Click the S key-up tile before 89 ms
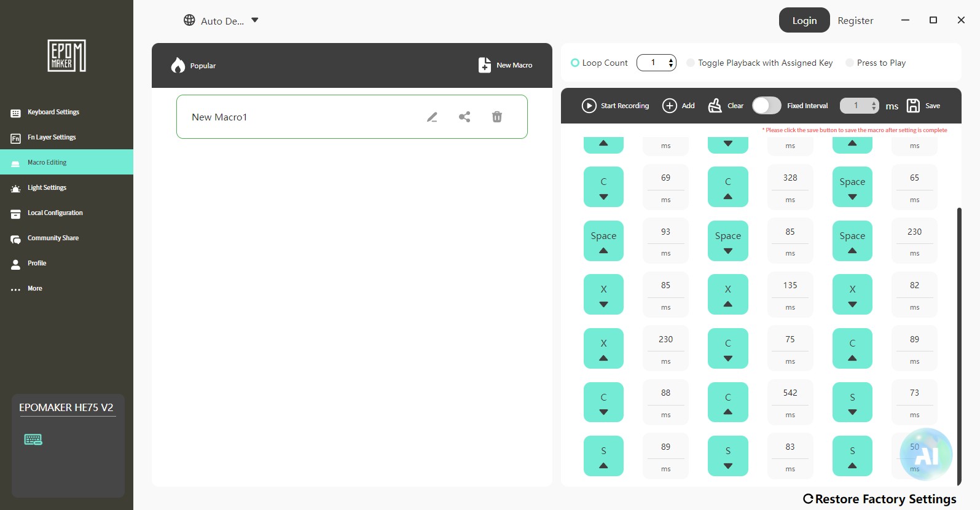Viewport: 980px width, 510px height. pyautogui.click(x=603, y=456)
